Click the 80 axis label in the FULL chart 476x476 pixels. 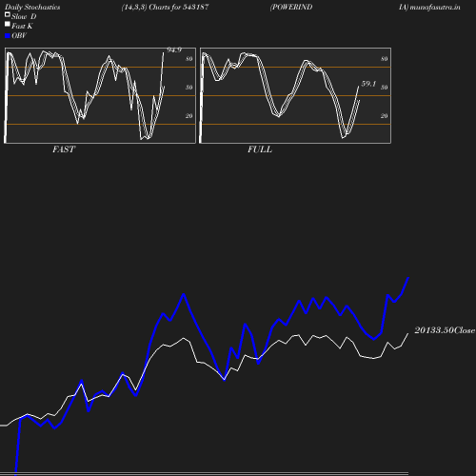(x=385, y=59)
